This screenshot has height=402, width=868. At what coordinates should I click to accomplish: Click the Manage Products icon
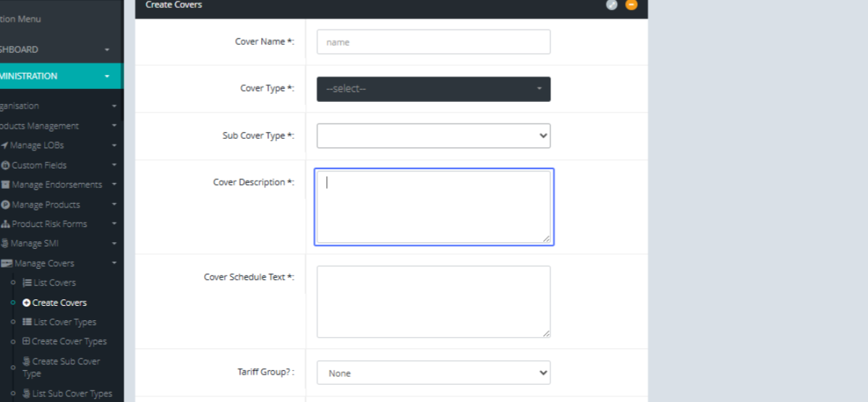point(5,205)
